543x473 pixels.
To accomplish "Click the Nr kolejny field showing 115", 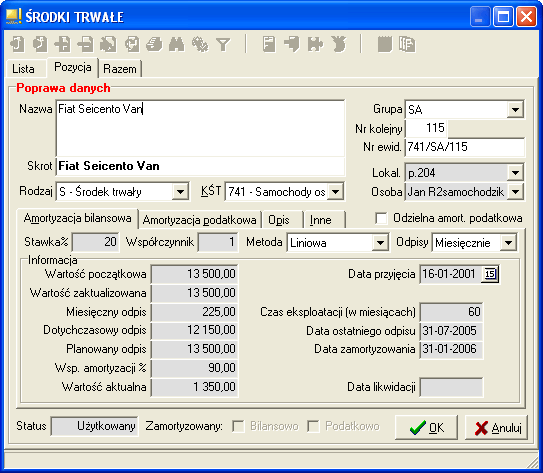I will point(426,128).
